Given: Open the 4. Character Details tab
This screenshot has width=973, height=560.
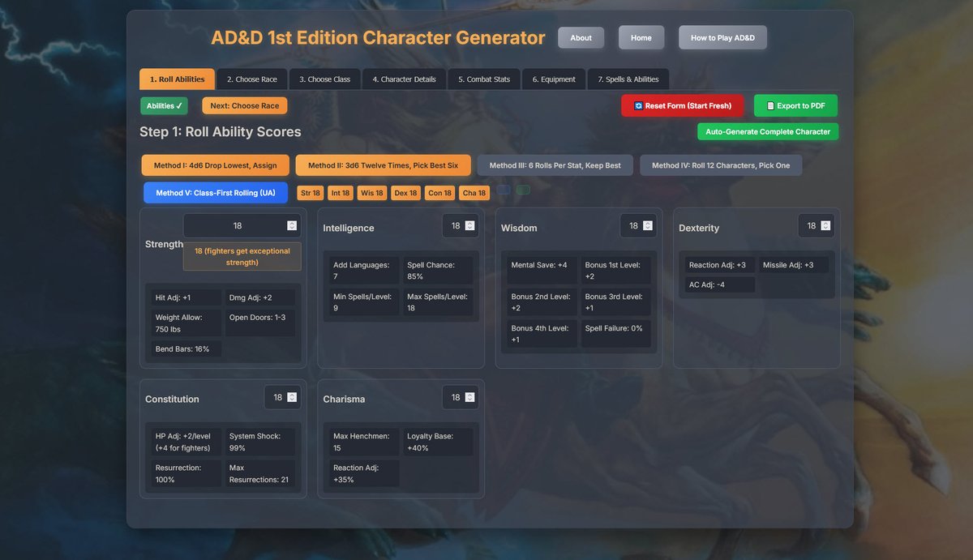Looking at the screenshot, I should point(404,79).
